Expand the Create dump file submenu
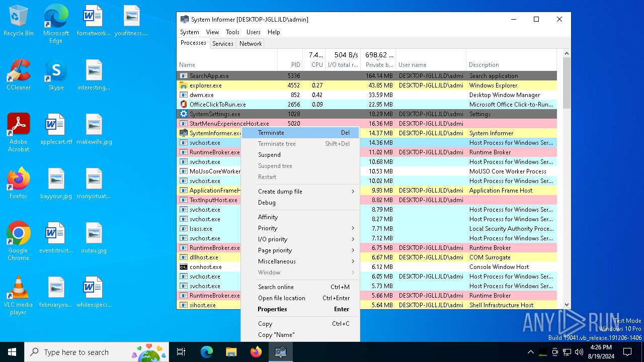The width and height of the screenshot is (644, 362). point(300,192)
